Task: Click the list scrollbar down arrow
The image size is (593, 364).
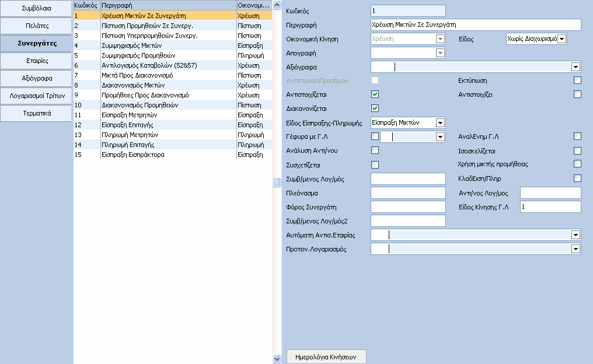Action: (x=277, y=359)
